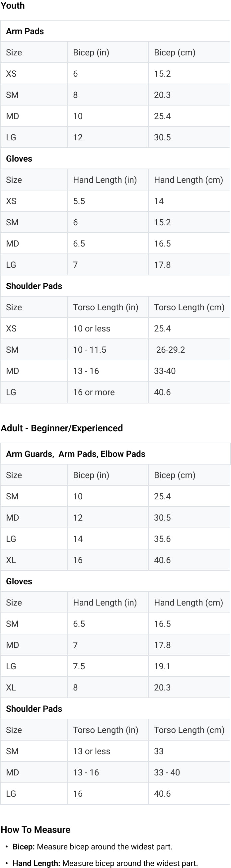The height and width of the screenshot is (868, 231).
Task: Select the "16 or more" torso length cell
Action: 94,392
